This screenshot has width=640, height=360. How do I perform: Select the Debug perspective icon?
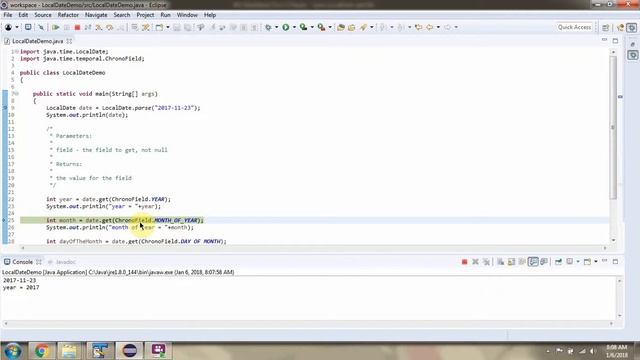click(x=632, y=27)
